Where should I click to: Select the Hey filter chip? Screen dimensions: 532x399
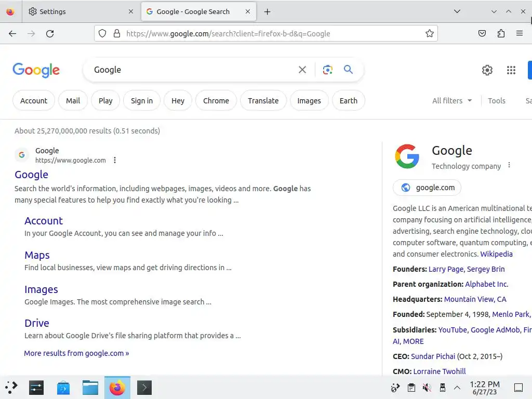(x=178, y=101)
